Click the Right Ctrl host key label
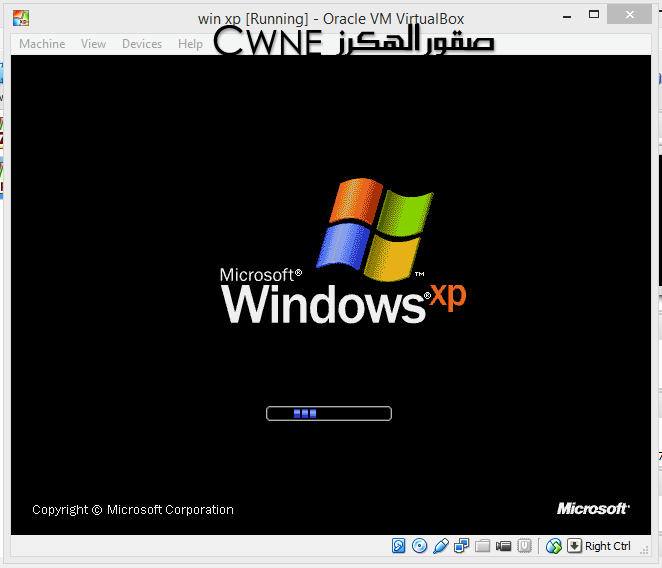The height and width of the screenshot is (568, 662). tap(608, 546)
